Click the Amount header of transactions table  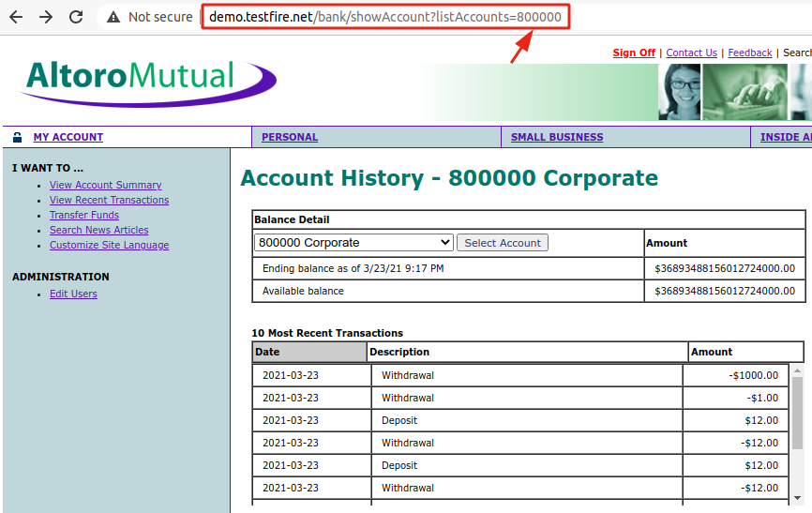(x=745, y=352)
